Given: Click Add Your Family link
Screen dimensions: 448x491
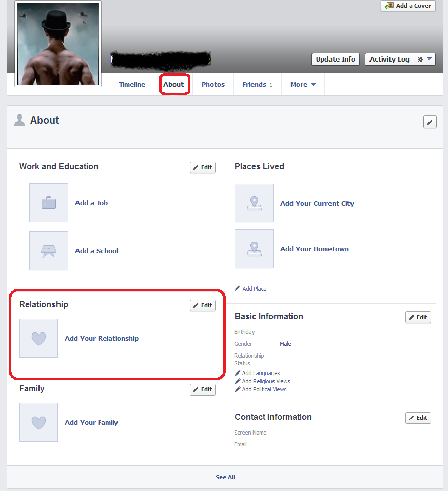Looking at the screenshot, I should (91, 423).
